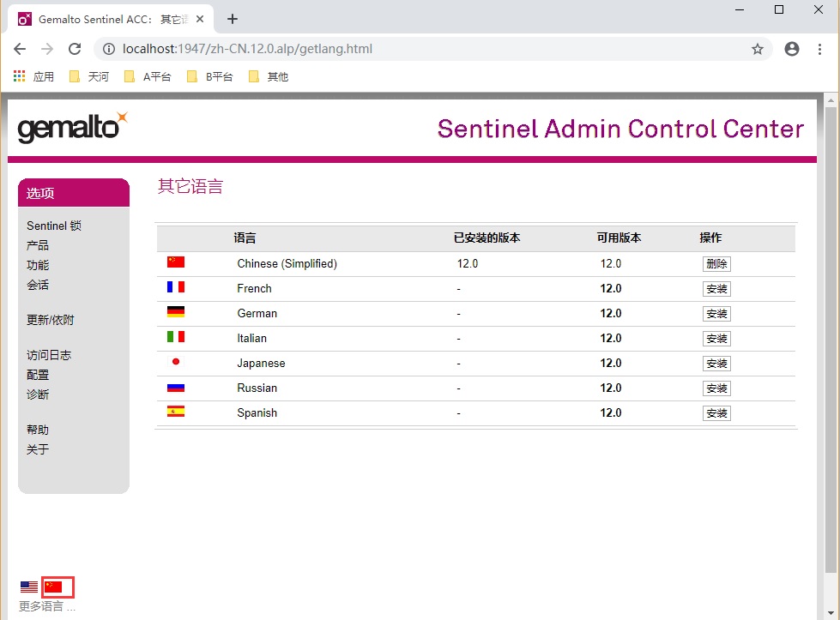Click the bookmark star icon
This screenshot has width=840, height=620.
tap(758, 49)
